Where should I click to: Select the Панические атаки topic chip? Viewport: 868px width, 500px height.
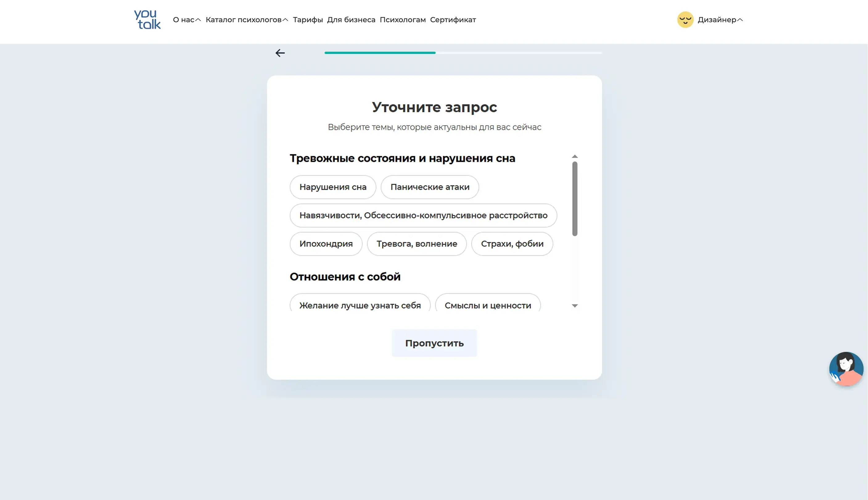click(430, 187)
